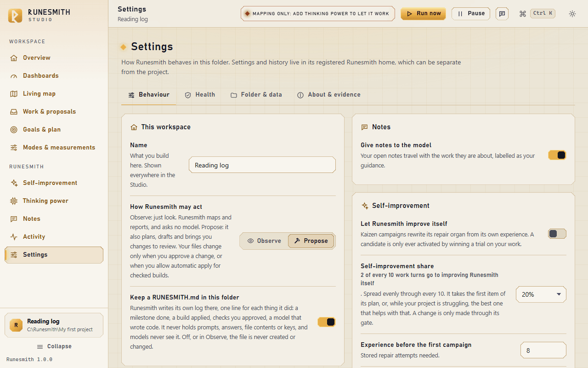Image resolution: width=588 pixels, height=368 pixels.
Task: Click the Runesmith Studio logo icon
Action: [15, 15]
